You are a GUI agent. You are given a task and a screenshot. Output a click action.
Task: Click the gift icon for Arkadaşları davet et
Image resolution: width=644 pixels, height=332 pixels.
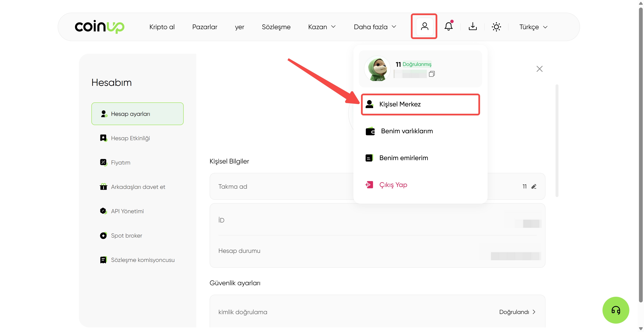click(104, 187)
